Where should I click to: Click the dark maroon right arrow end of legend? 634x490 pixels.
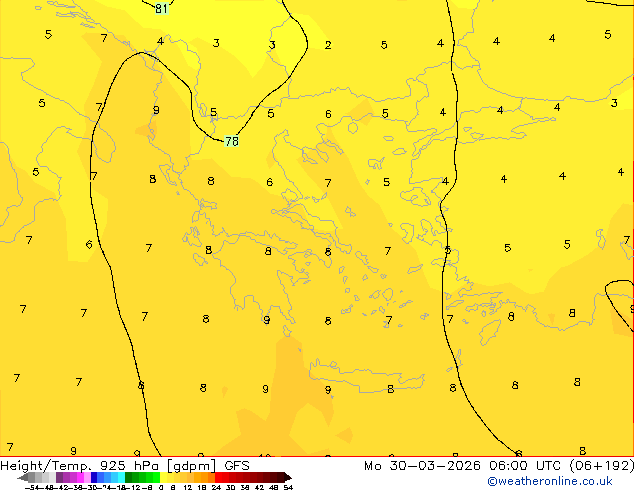click(x=287, y=477)
